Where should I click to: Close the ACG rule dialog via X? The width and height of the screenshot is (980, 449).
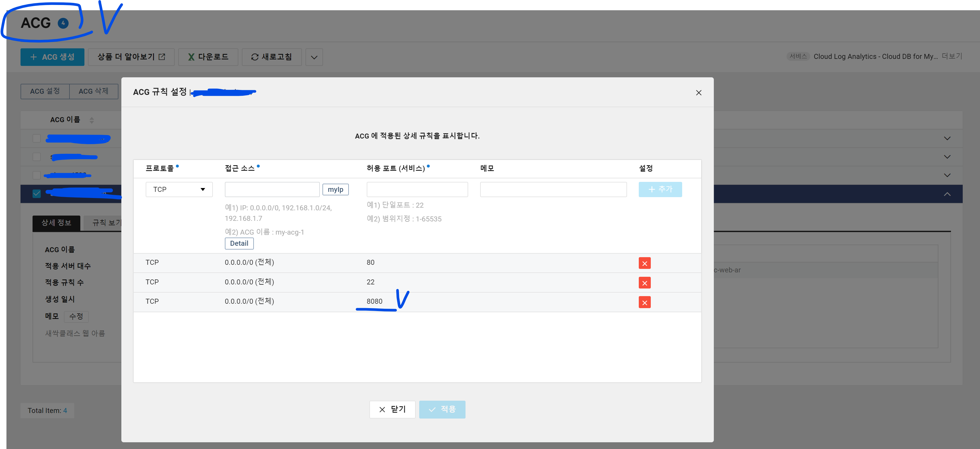(x=699, y=93)
